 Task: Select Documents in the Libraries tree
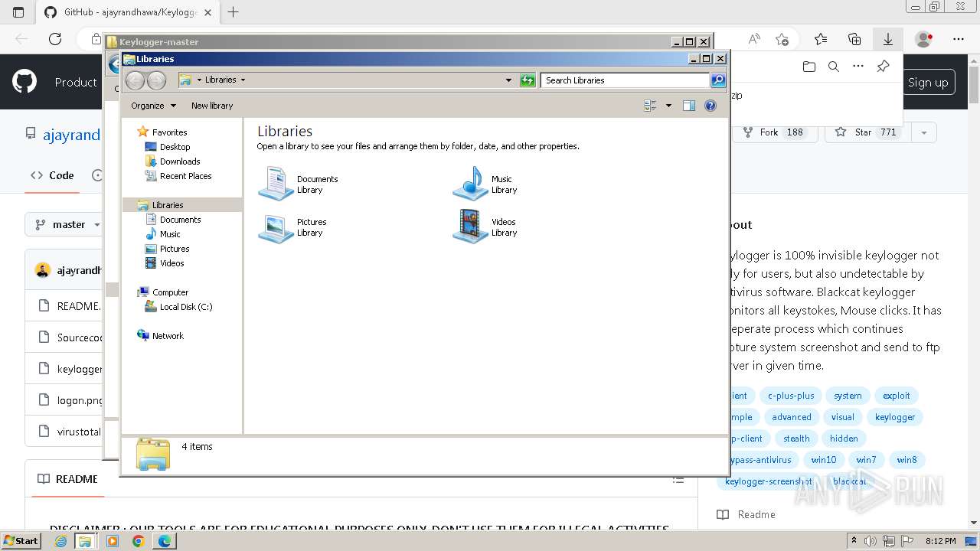click(180, 220)
